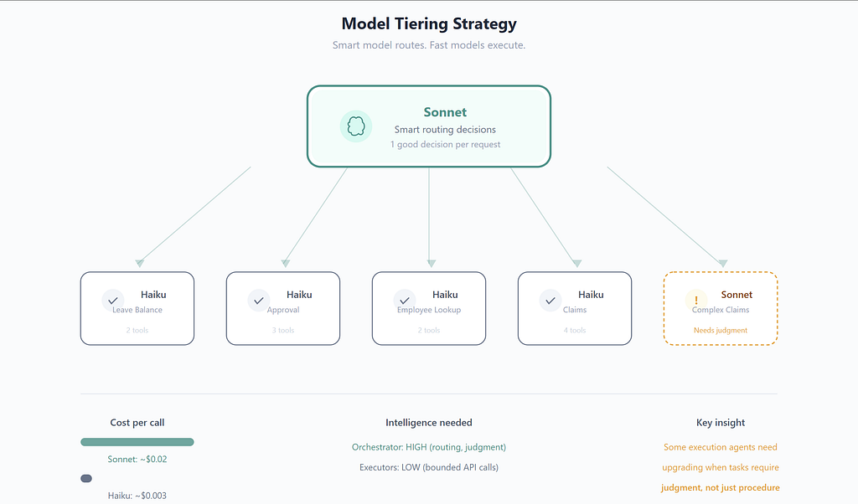Select the Haiku Approval card
Screen dimensions: 858x504
point(283,308)
